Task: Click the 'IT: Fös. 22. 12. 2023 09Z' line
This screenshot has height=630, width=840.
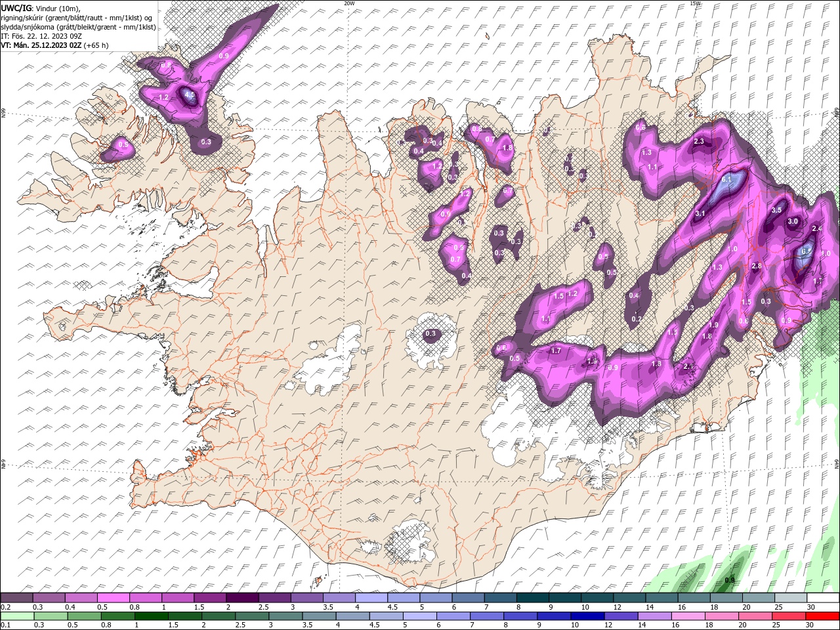Action: (x=41, y=36)
